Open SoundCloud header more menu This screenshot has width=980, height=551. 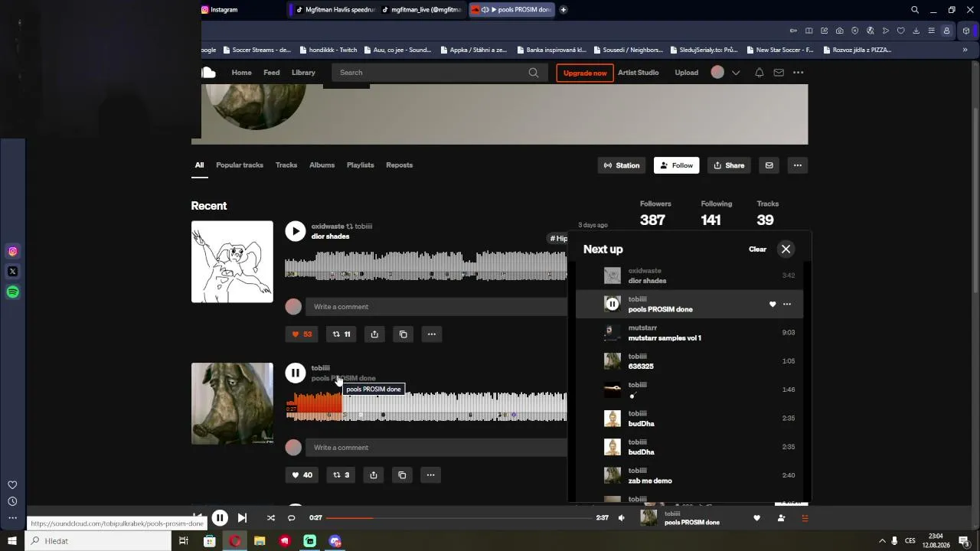799,73
